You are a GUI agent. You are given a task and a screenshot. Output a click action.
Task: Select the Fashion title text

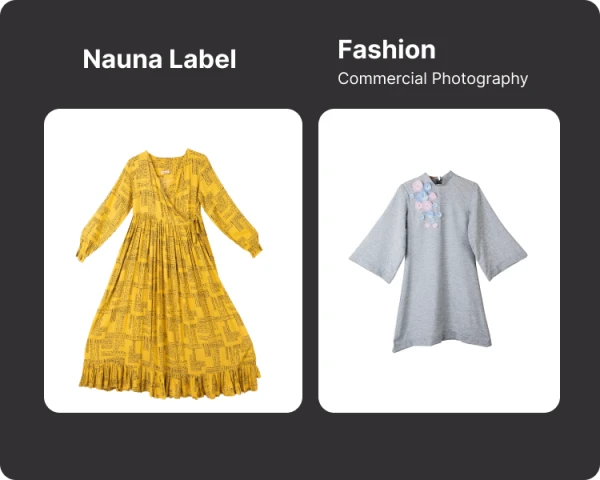(386, 50)
